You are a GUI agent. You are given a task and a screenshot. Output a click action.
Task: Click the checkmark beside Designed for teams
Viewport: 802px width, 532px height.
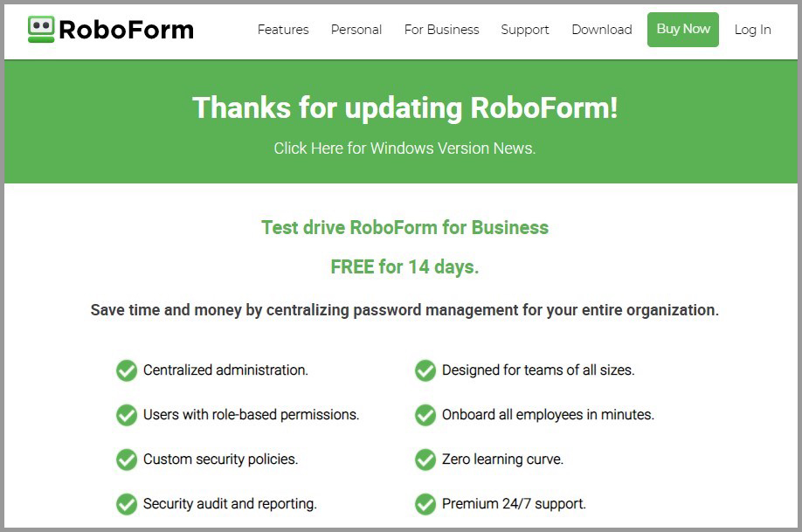pos(425,370)
